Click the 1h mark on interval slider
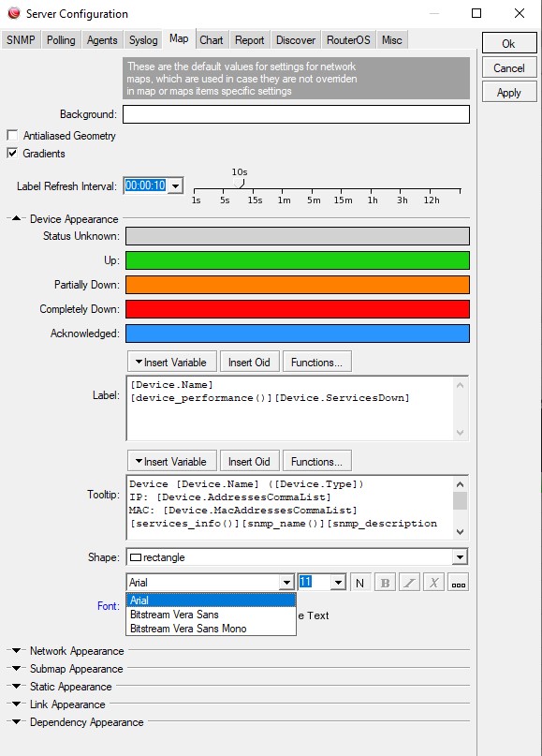The width and height of the screenshot is (542, 756). click(373, 200)
